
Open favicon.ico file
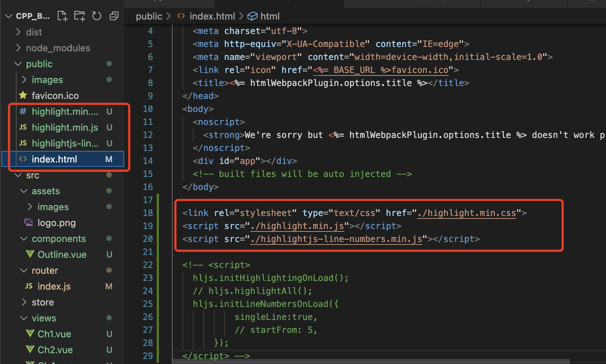(x=55, y=96)
